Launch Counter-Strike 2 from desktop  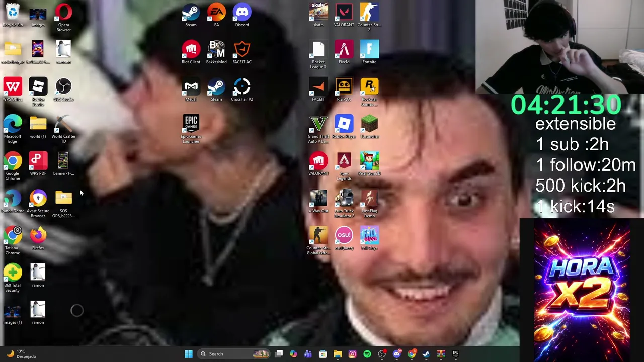(369, 18)
